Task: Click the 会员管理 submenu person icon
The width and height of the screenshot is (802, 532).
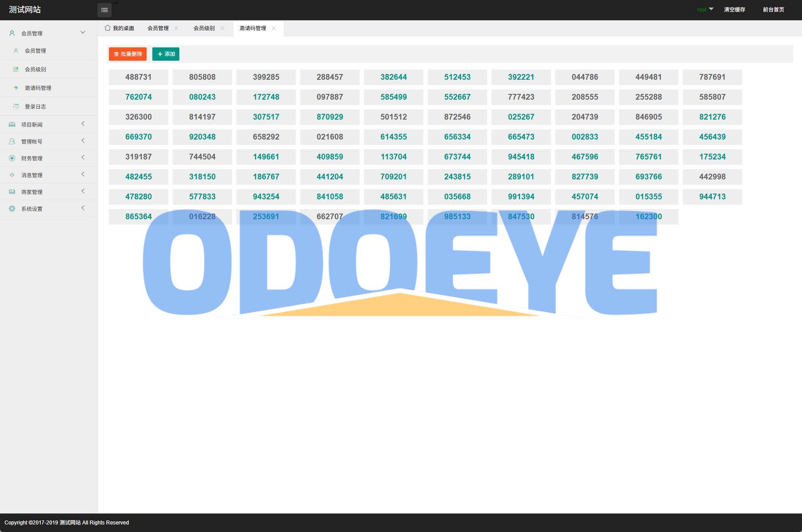Action: (16, 51)
